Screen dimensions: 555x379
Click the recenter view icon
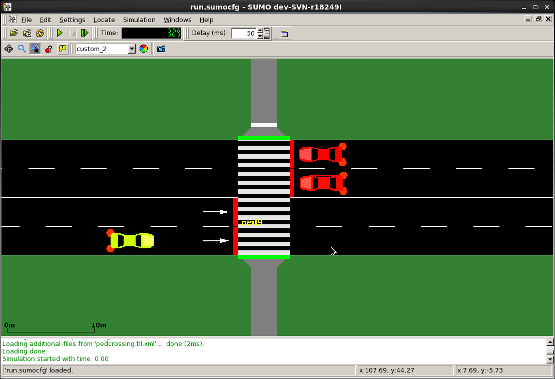(8, 49)
